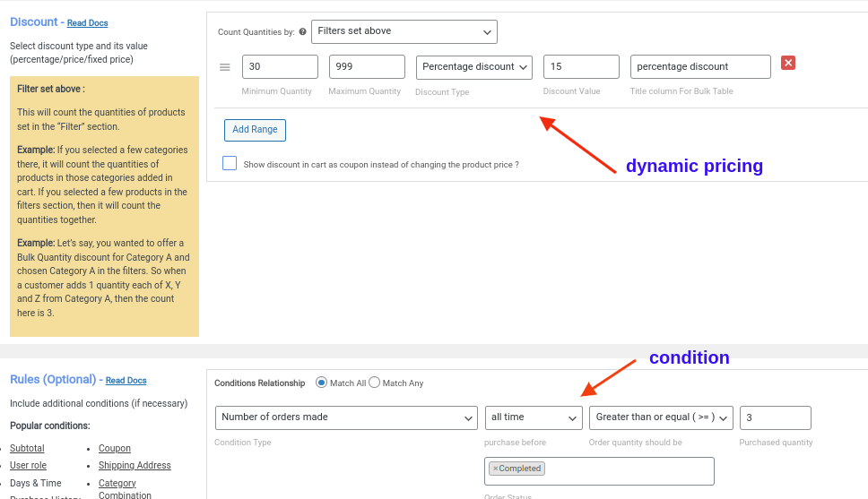This screenshot has height=499, width=868.
Task: Click the Minimum Quantity input field
Action: (280, 67)
